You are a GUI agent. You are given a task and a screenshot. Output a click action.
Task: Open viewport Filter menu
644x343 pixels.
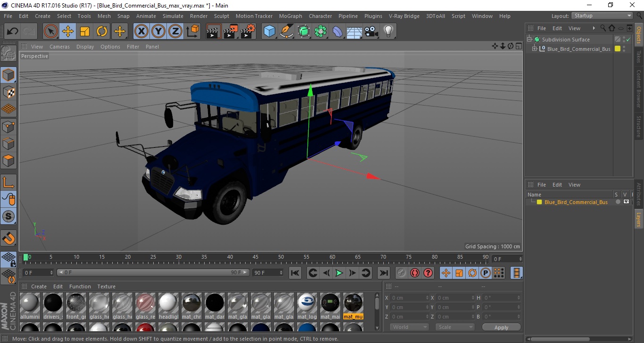133,47
